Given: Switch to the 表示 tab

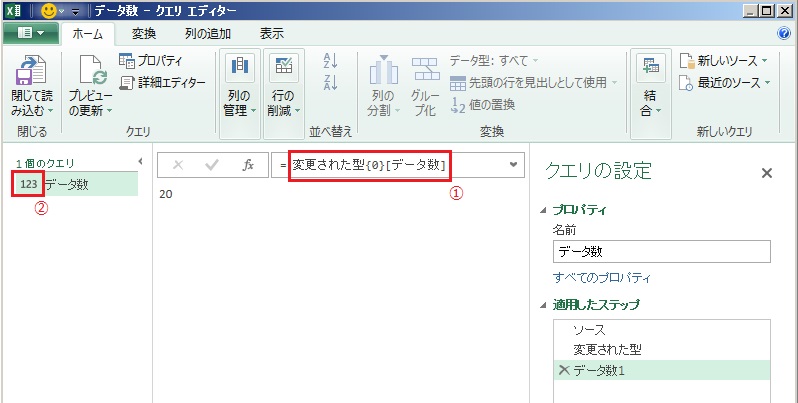Looking at the screenshot, I should [x=271, y=34].
